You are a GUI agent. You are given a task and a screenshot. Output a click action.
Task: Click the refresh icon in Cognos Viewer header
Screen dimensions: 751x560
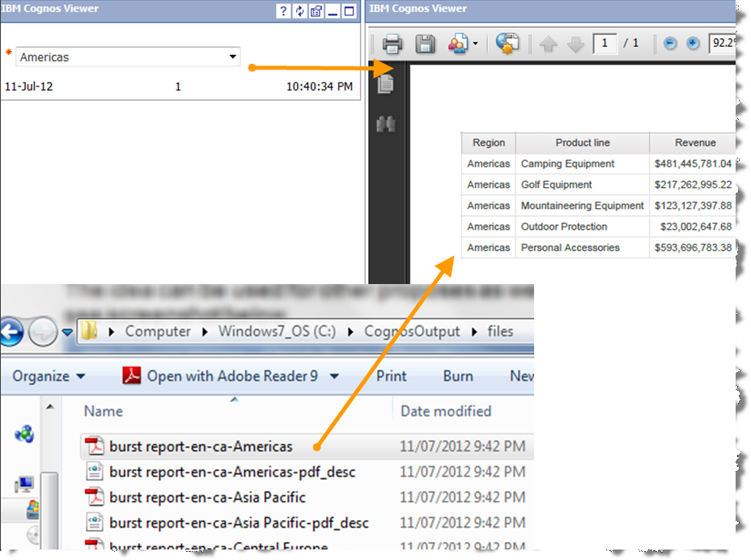tap(299, 11)
